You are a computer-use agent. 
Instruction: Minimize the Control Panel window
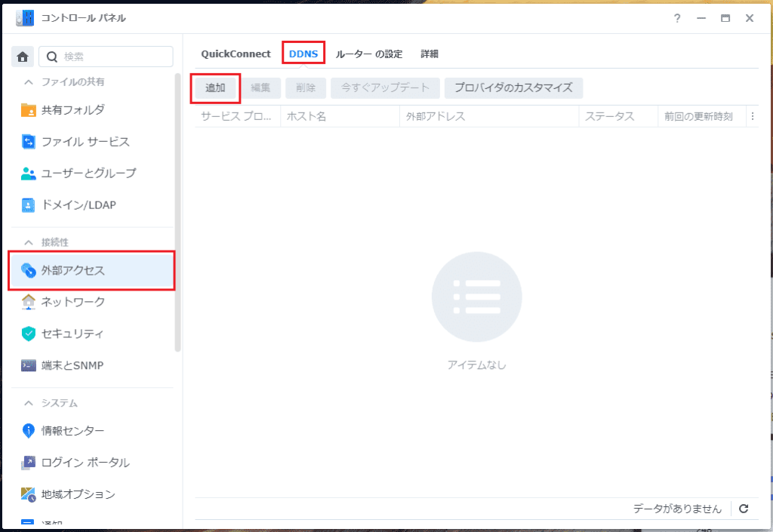(701, 18)
